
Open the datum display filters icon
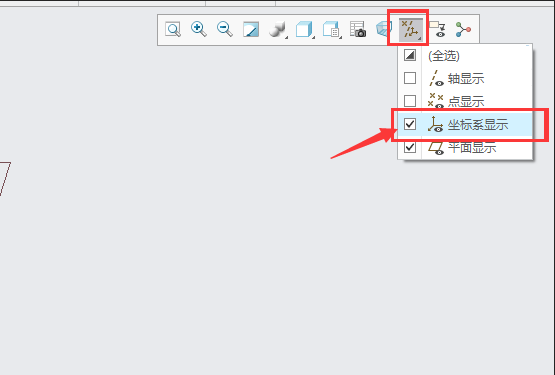tap(411, 29)
